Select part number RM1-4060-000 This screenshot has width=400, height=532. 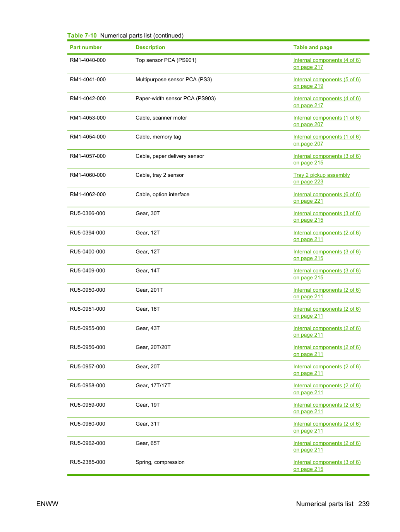click(x=88, y=175)
